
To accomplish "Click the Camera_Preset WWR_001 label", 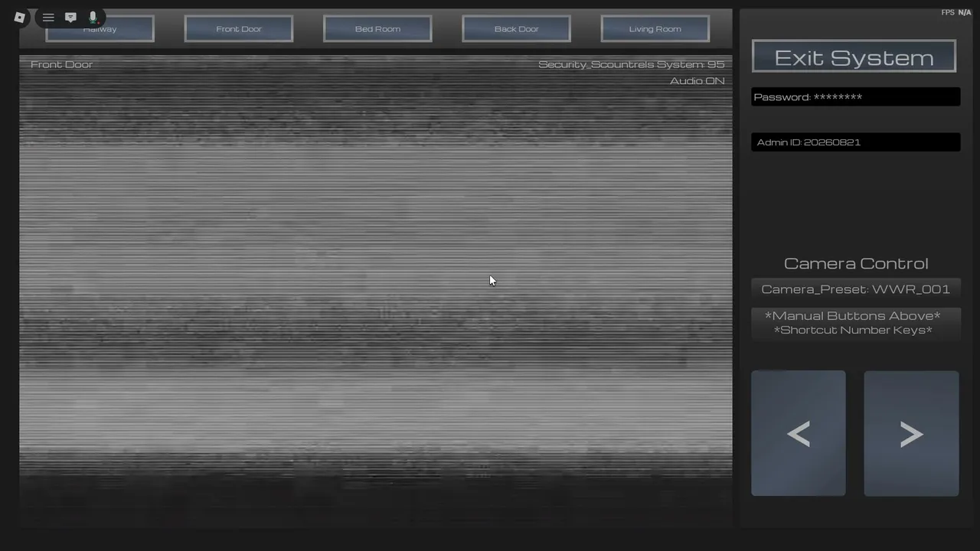I will [x=855, y=289].
